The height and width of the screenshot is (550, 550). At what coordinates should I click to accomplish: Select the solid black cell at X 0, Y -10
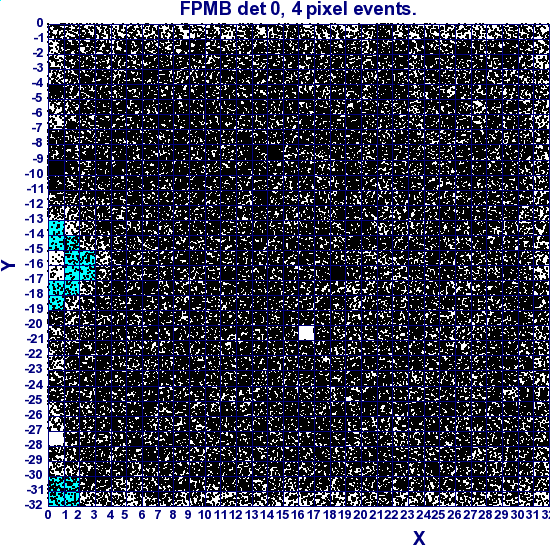(x=56, y=168)
